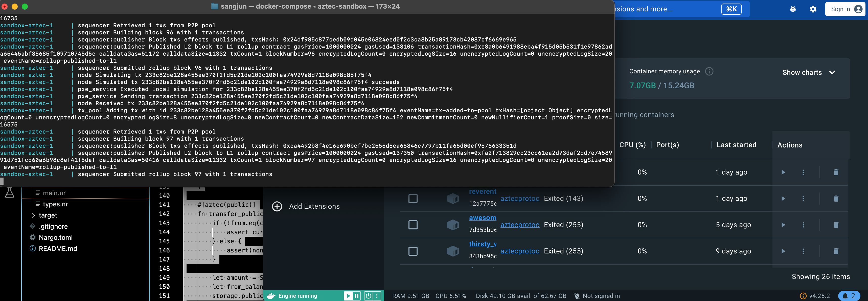868x301 pixels.
Task: Click the ⌘K search shortcut badge
Action: pos(731,9)
